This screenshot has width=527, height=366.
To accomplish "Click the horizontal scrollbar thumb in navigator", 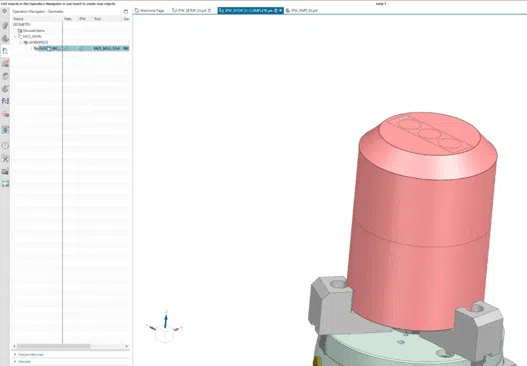I will point(53,346).
